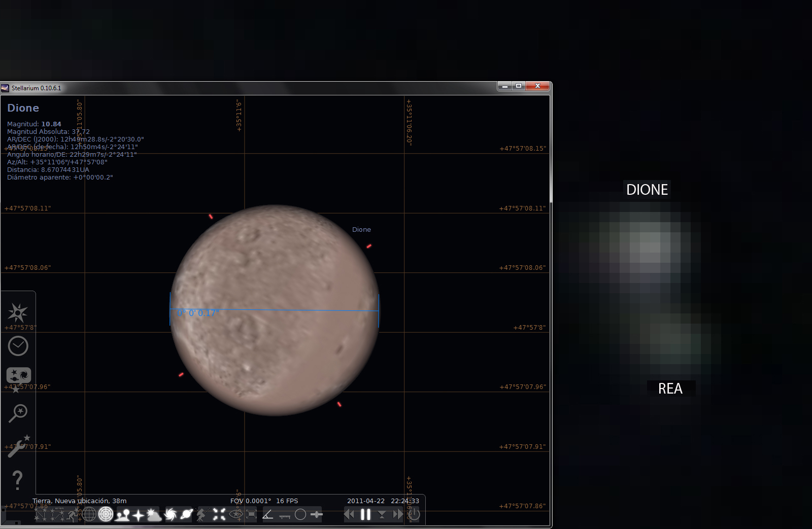Open the Help question mark window
The height and width of the screenshot is (529, 812).
(17, 480)
